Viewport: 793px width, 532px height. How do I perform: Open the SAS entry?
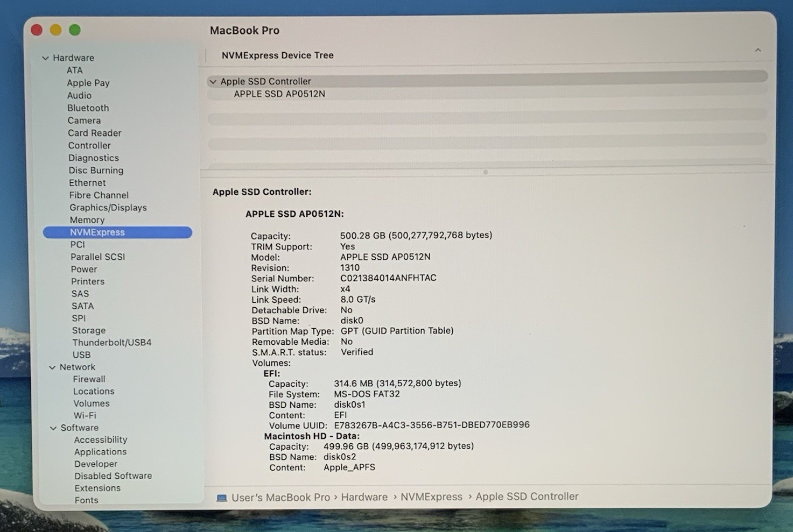point(80,294)
